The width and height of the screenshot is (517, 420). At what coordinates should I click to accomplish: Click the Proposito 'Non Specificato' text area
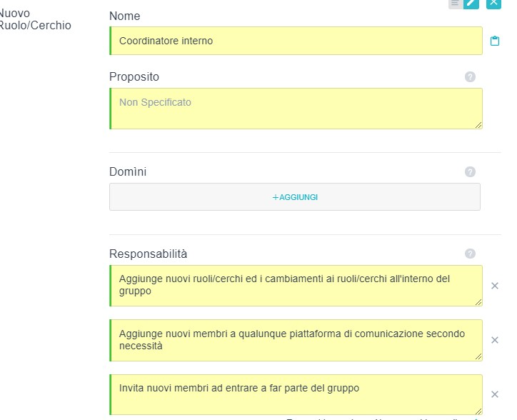click(296, 109)
